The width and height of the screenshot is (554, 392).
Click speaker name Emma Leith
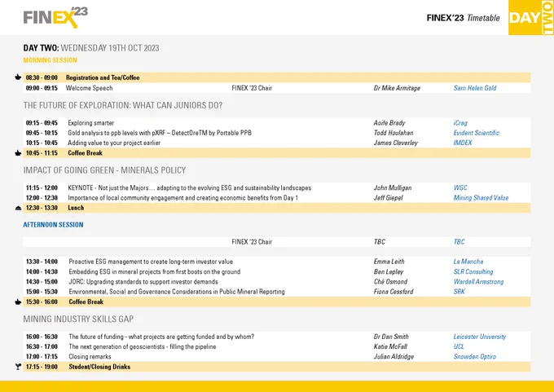click(389, 262)
